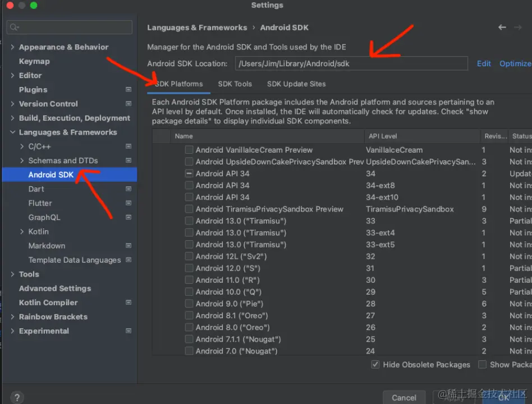Click project-level icon next to Schemas and DTDs

coord(129,160)
